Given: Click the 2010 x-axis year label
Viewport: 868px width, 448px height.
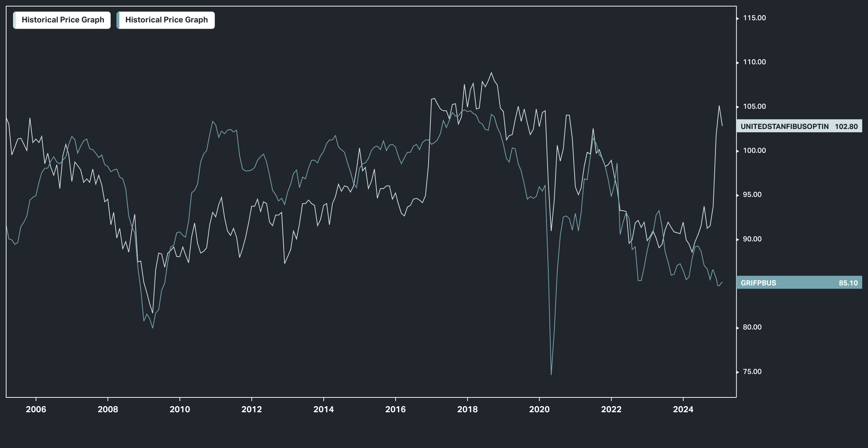Looking at the screenshot, I should [x=180, y=409].
